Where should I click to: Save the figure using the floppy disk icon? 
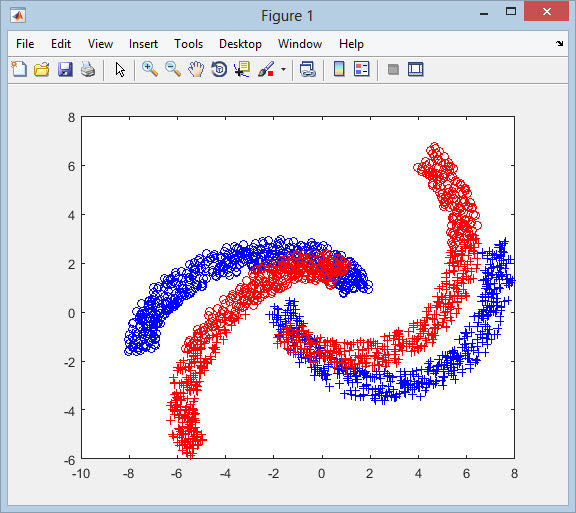[65, 69]
